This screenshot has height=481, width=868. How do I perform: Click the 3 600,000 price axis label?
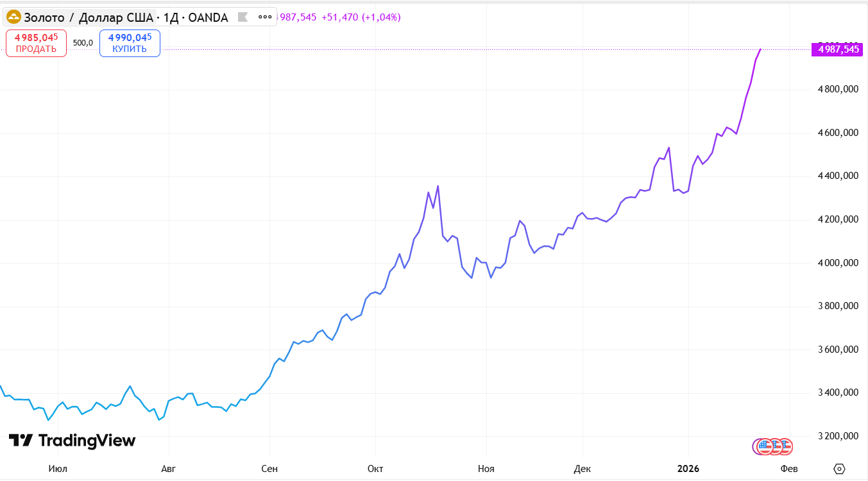pos(837,350)
